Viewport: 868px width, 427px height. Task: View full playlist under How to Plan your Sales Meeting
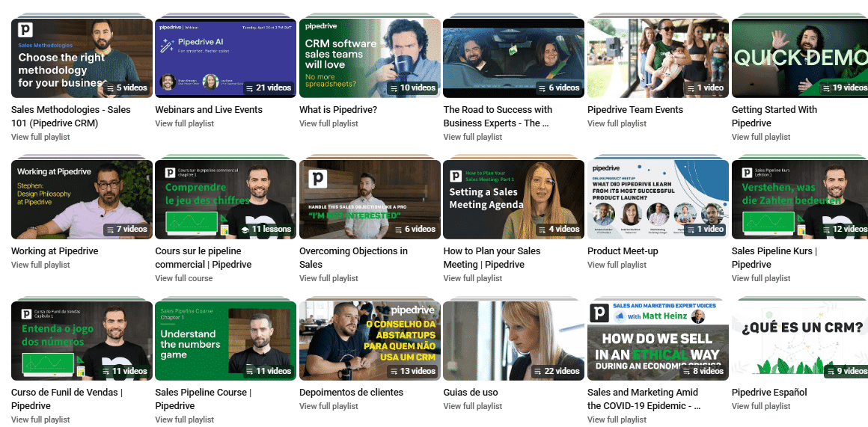[473, 278]
